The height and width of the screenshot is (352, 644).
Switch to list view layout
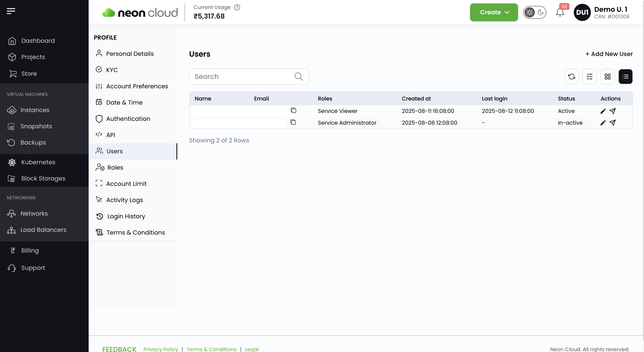pyautogui.click(x=626, y=77)
